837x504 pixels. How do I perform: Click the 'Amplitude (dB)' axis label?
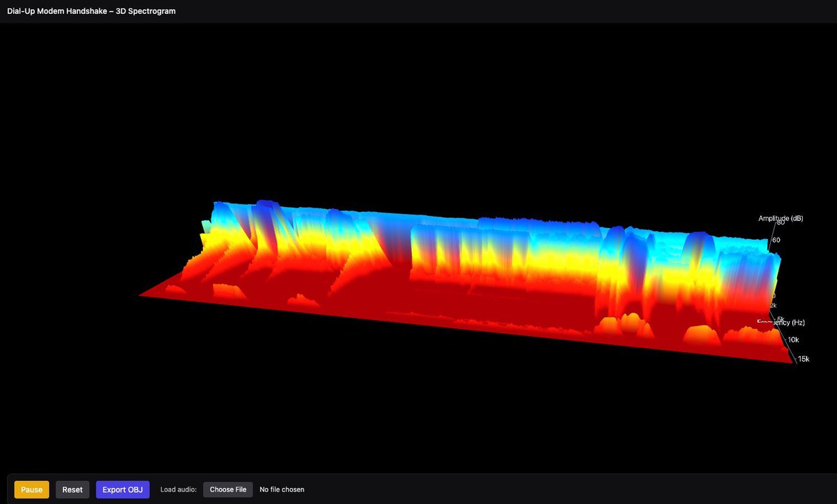[x=781, y=218]
